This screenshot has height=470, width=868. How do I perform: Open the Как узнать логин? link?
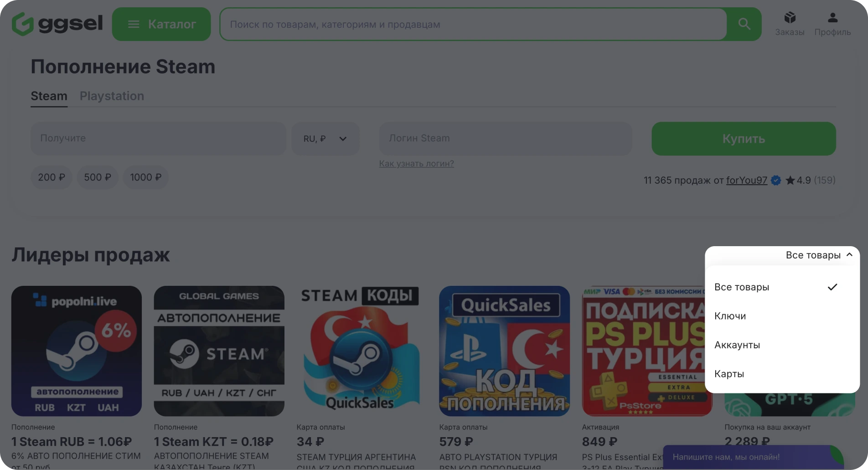click(416, 164)
